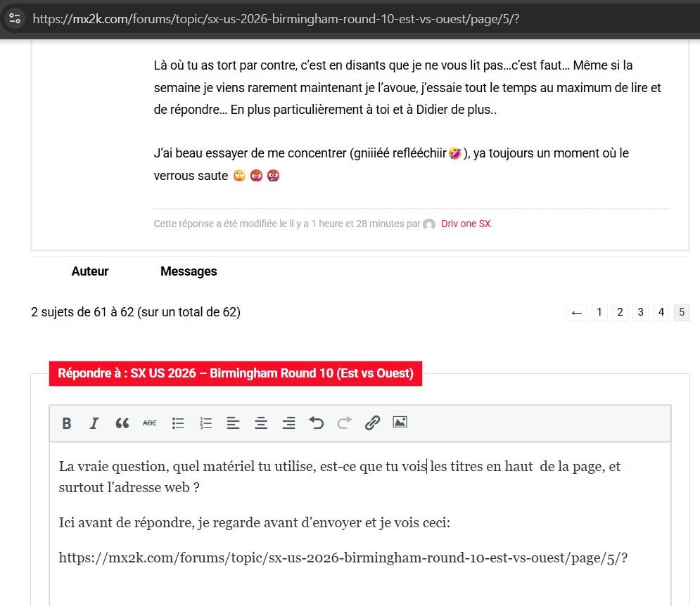Open site information icon in address bar
This screenshot has height=606, width=700.
point(15,19)
